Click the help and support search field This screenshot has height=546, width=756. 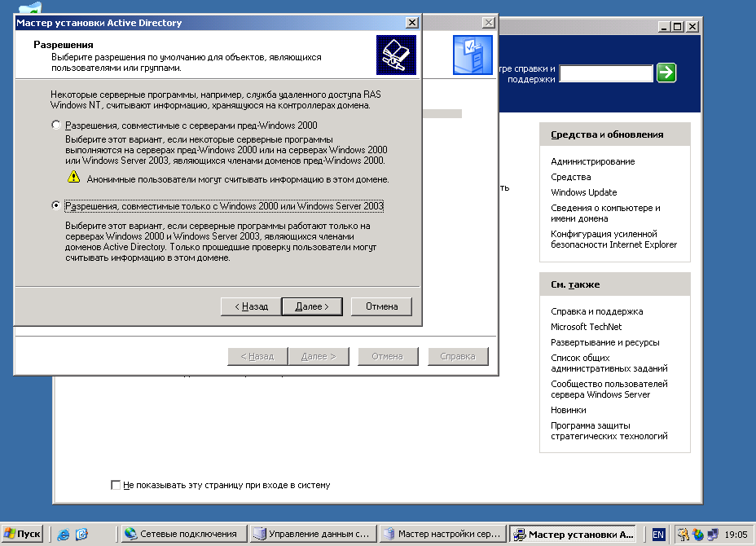tap(605, 73)
